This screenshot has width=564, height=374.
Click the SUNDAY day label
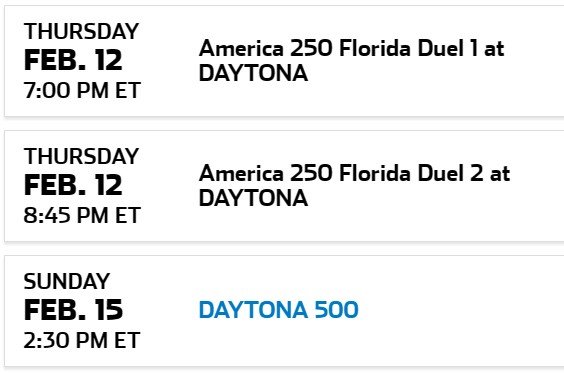[x=67, y=281]
